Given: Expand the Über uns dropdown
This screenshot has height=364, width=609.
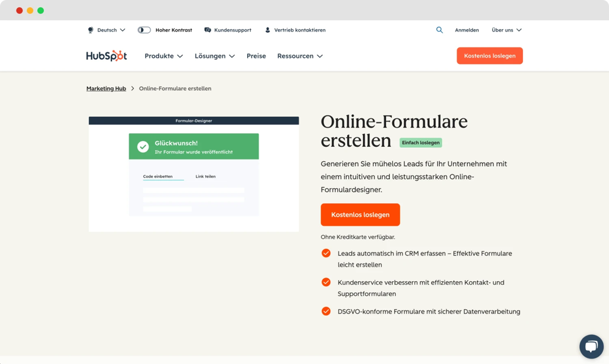Looking at the screenshot, I should 506,29.
